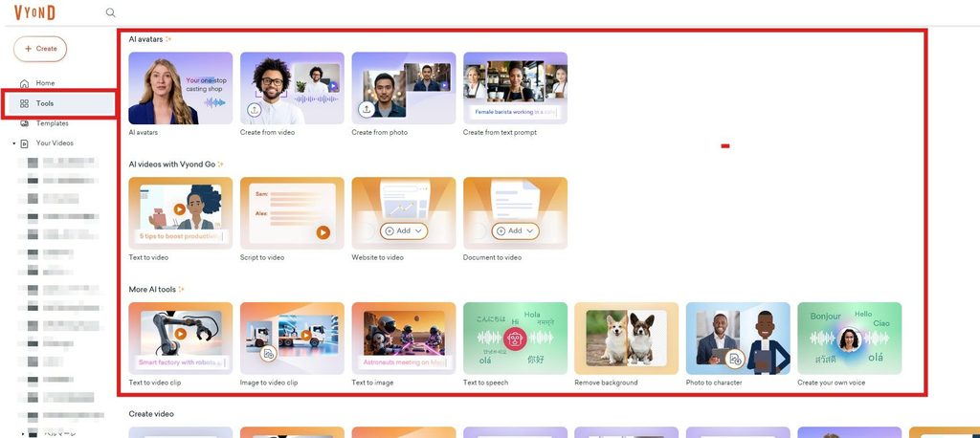Open the Text to image card
This screenshot has width=980, height=438.
tap(404, 338)
